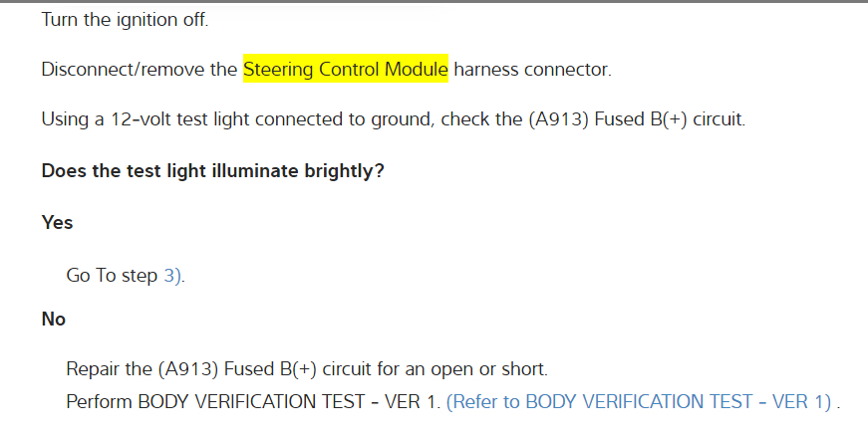Click the 'Repair the (A913)' instruction line
The height and width of the screenshot is (436, 868).
click(x=306, y=369)
